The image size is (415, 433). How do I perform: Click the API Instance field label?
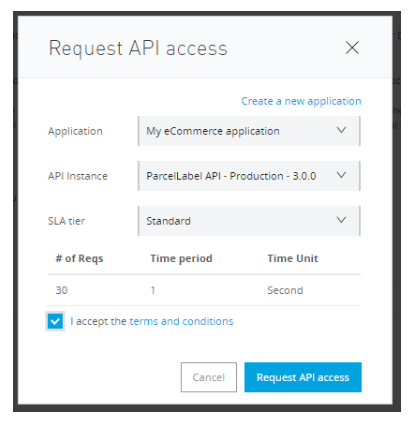pyautogui.click(x=78, y=176)
